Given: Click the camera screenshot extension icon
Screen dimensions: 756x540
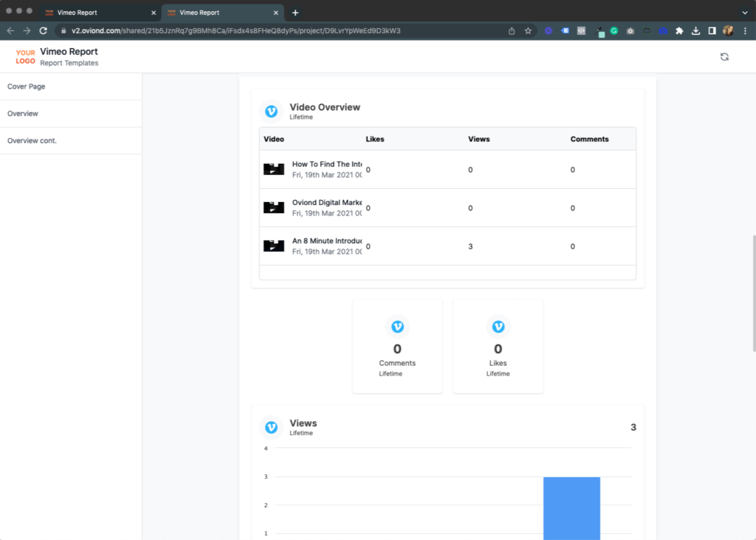Looking at the screenshot, I should point(630,31).
